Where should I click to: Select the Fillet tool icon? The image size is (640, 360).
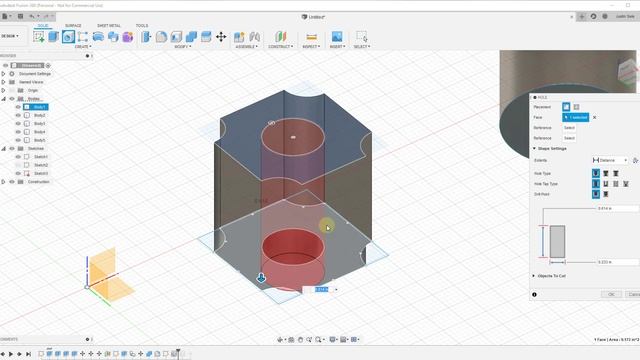tap(161, 37)
